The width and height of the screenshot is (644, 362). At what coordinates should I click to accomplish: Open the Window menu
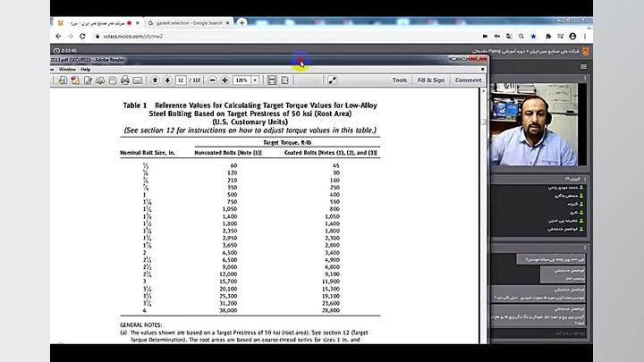tap(66, 69)
